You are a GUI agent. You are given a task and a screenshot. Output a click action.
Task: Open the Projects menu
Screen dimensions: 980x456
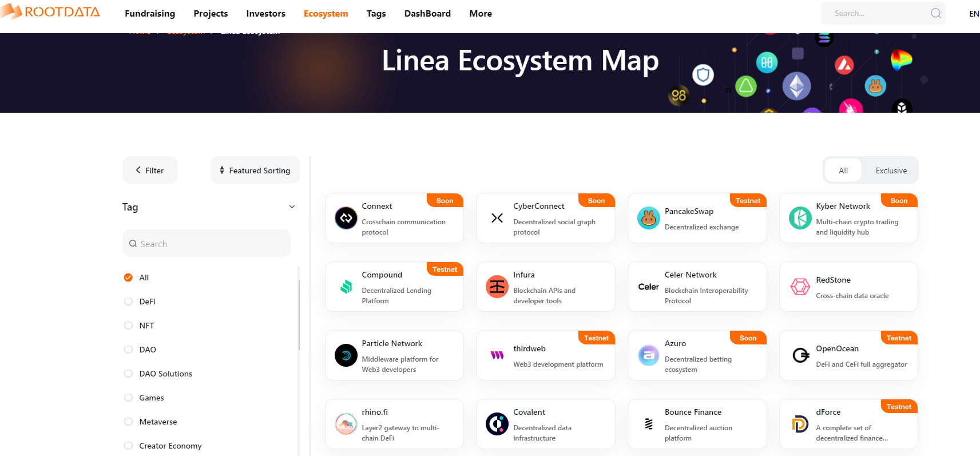pos(211,13)
